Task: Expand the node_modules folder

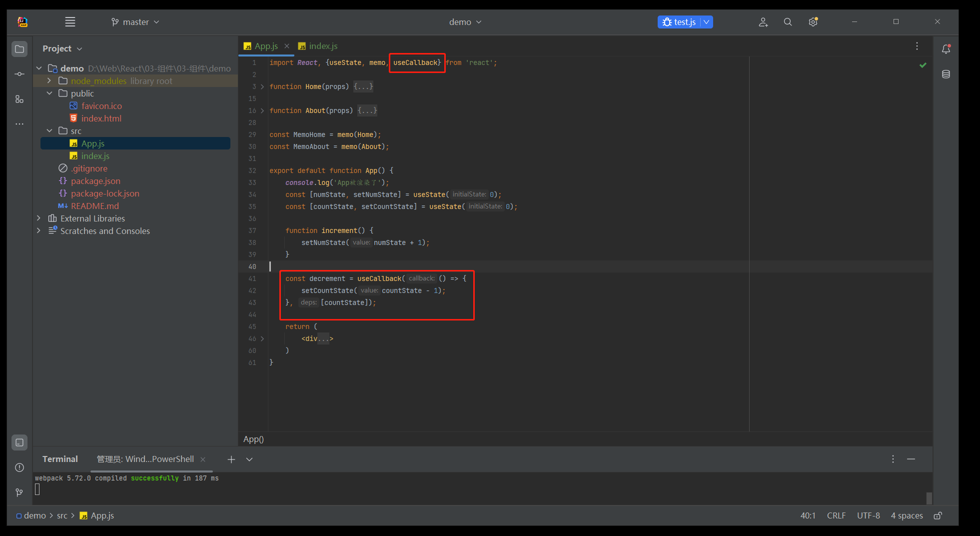Action: click(x=49, y=80)
